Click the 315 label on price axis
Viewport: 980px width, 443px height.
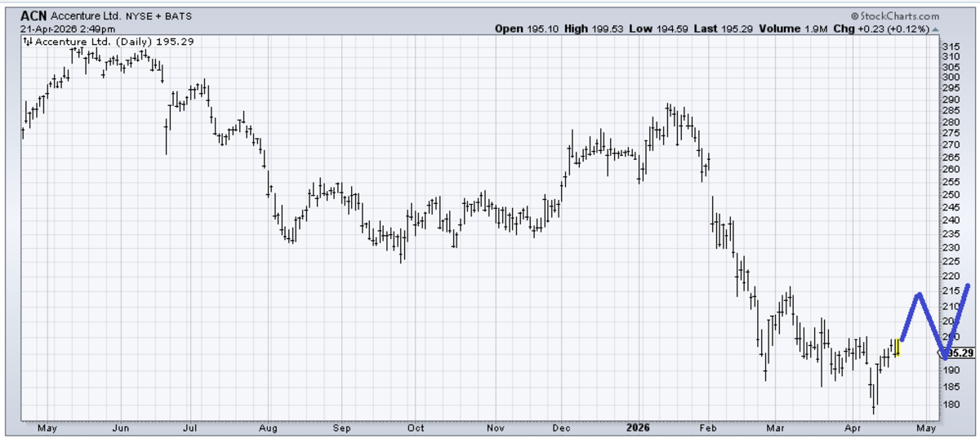tap(951, 47)
